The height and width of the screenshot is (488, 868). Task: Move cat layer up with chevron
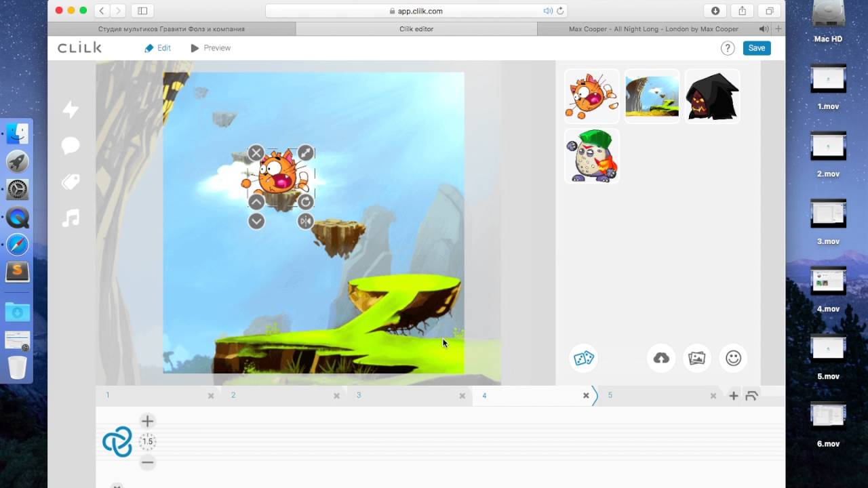(256, 201)
